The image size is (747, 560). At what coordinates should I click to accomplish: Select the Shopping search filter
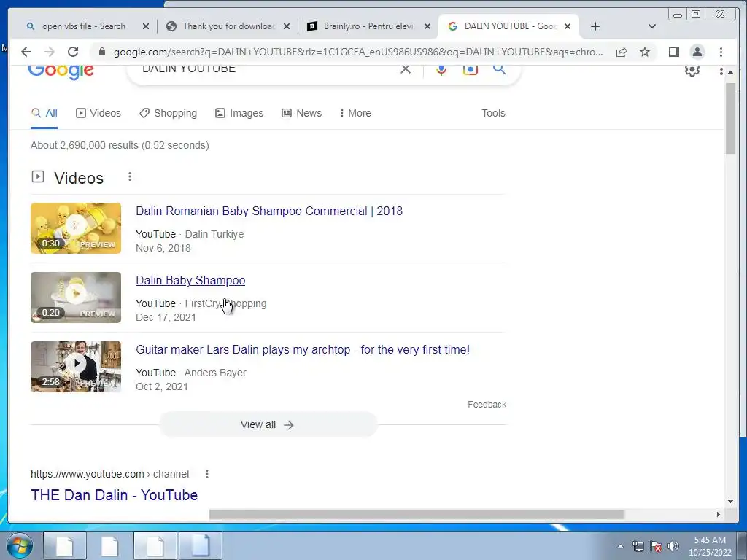pos(169,113)
